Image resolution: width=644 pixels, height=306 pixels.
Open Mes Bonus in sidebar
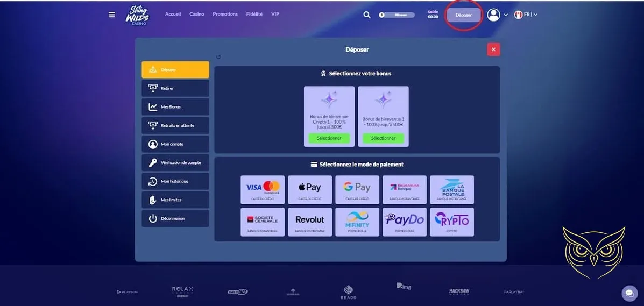pyautogui.click(x=175, y=107)
